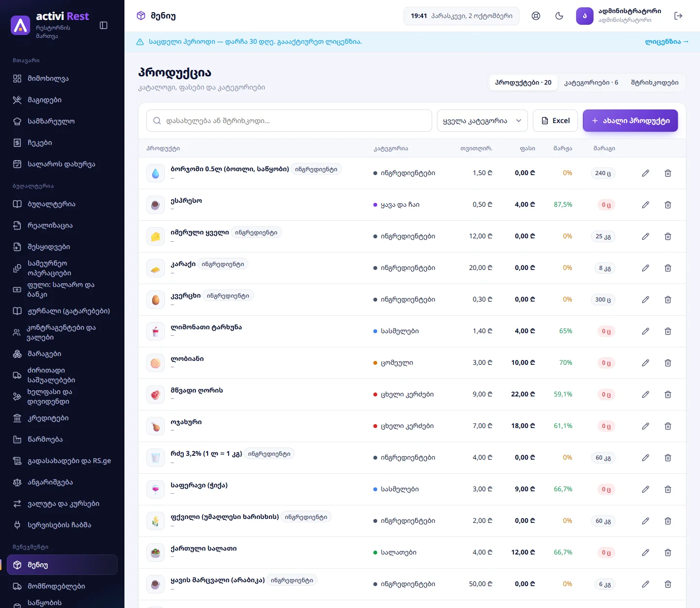The height and width of the screenshot is (608, 700).
Task: Open გადასახადები და RS.ge in the sidebar
Action: click(x=62, y=461)
